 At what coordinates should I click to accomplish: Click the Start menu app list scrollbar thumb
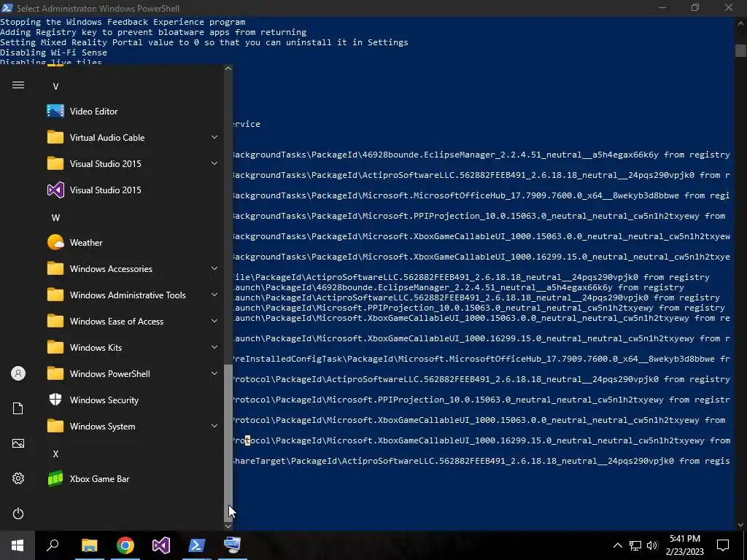[228, 443]
